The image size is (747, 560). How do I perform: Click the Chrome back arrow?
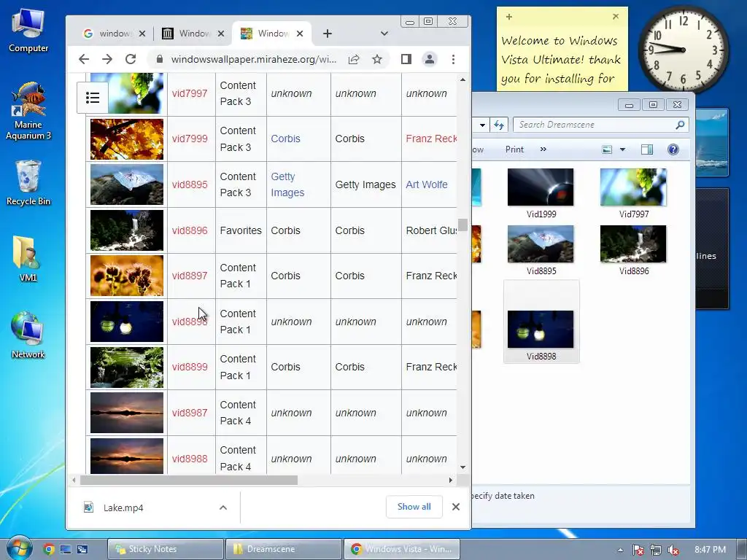(x=84, y=59)
